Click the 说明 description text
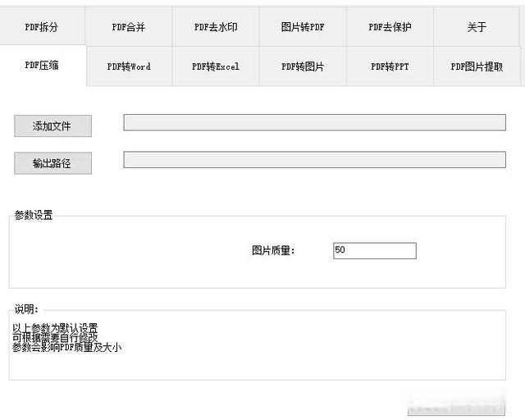525x420 pixels. pyautogui.click(x=67, y=337)
